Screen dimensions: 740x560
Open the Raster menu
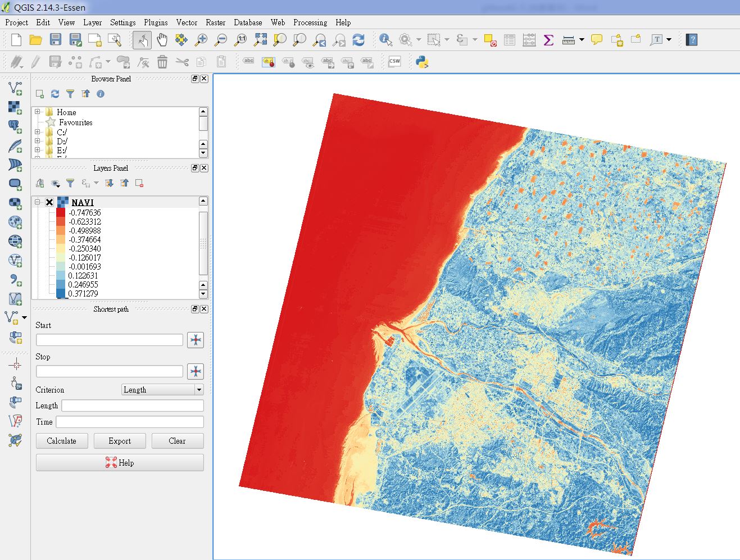(215, 22)
